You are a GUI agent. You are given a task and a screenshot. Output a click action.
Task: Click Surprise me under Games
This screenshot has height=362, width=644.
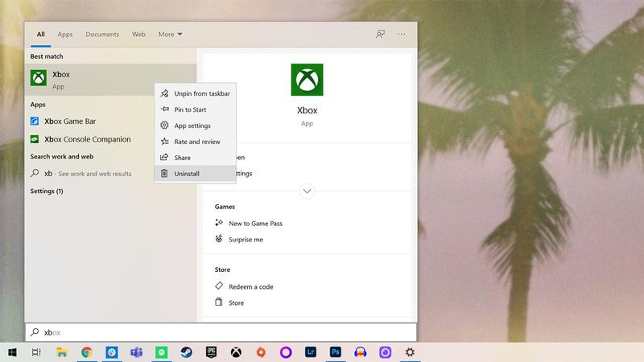coord(246,240)
